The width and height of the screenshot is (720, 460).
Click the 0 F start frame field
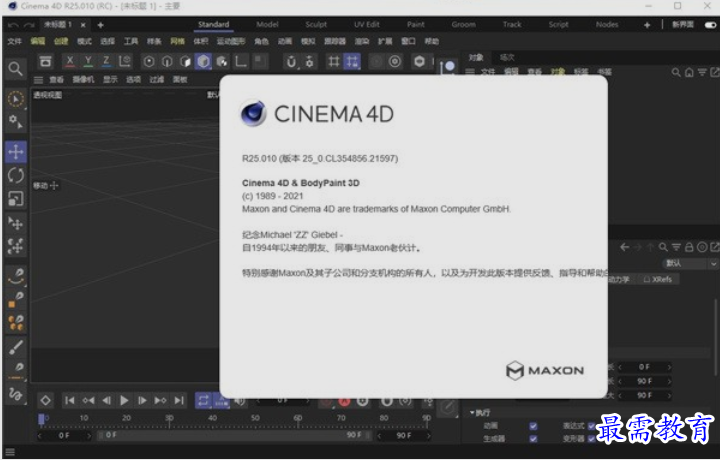64,435
